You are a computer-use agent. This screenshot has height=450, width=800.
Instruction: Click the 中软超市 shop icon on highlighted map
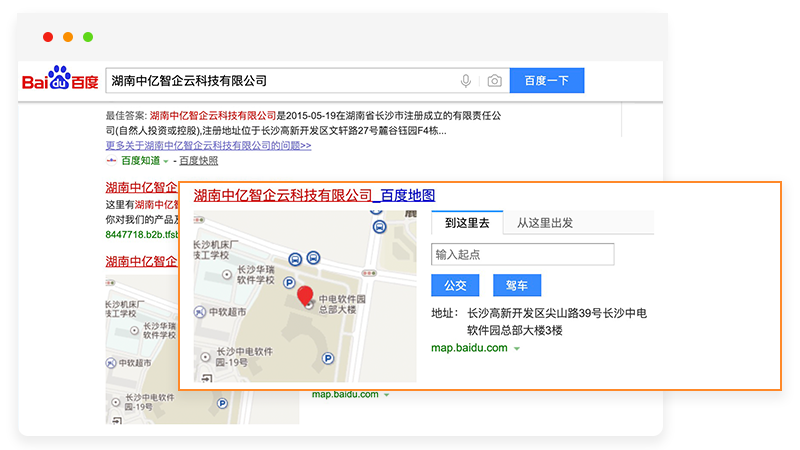click(200, 312)
